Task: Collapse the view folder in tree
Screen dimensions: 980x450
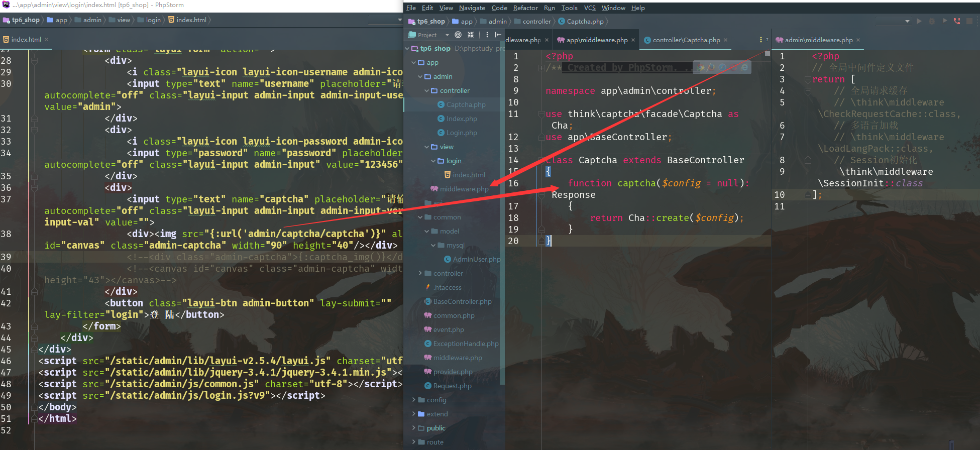Action: [427, 147]
